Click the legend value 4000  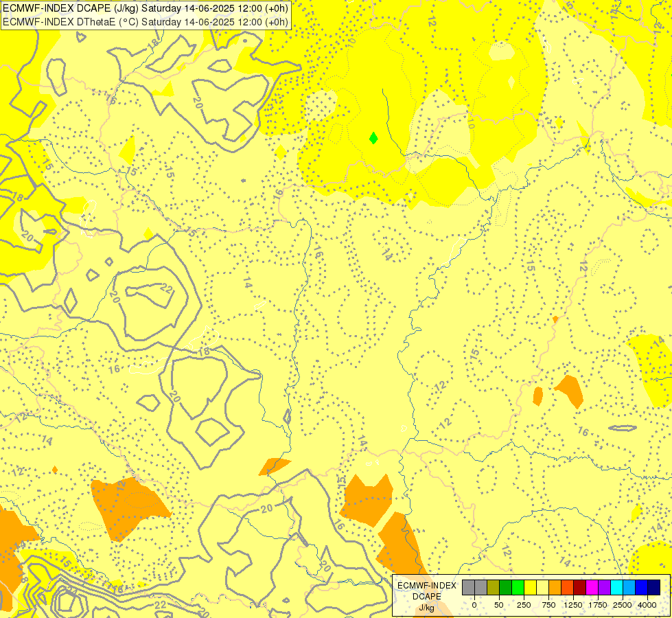[x=647, y=605]
